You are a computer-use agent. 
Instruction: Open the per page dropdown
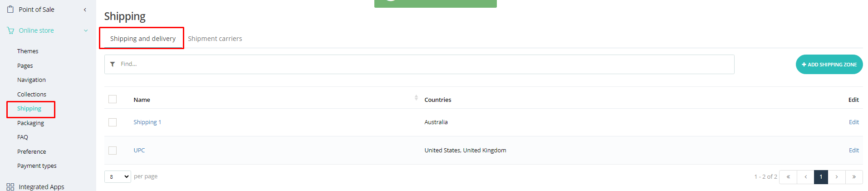tap(118, 176)
